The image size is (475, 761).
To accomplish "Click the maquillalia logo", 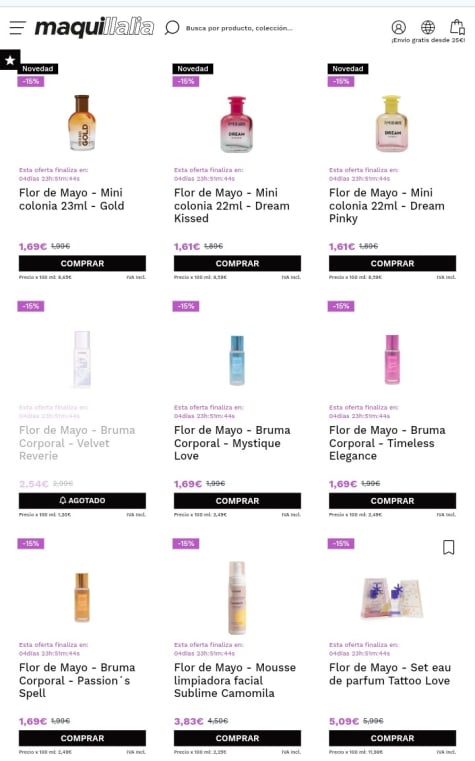I will click(94, 27).
